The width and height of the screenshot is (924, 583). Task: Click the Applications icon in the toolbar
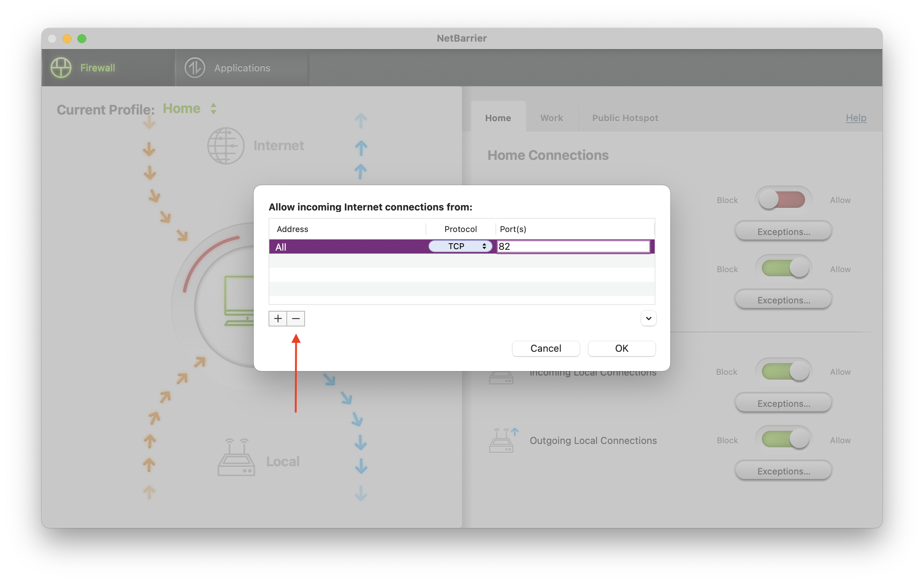195,68
